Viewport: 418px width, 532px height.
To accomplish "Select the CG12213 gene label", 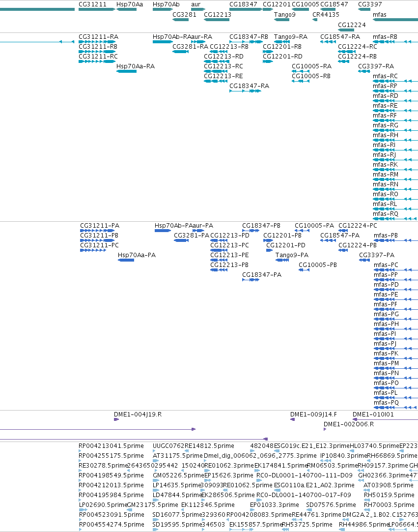I will [218, 15].
